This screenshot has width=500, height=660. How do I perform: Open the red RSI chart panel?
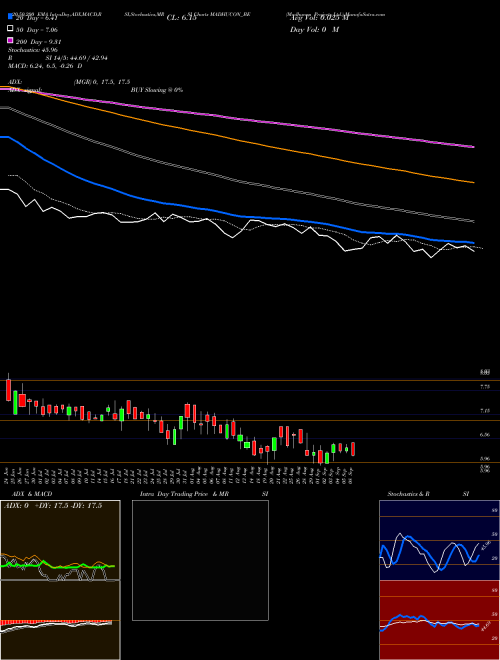(x=439, y=620)
